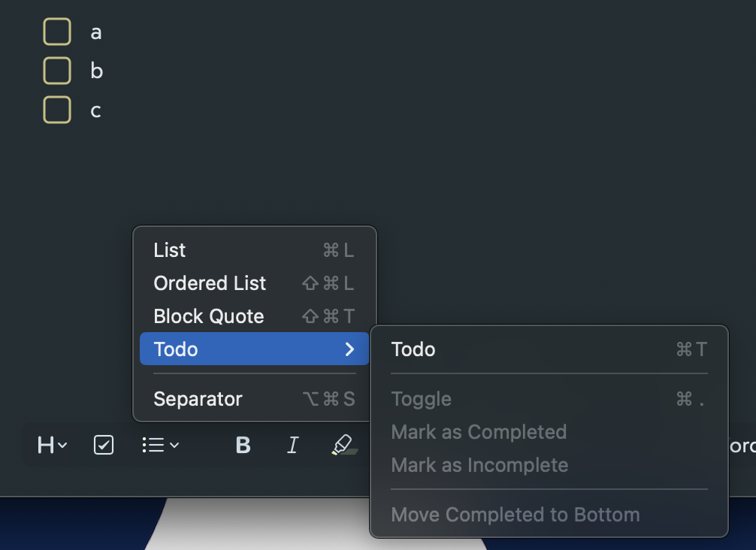
Task: Check the todo item 'c'
Action: pyautogui.click(x=57, y=110)
